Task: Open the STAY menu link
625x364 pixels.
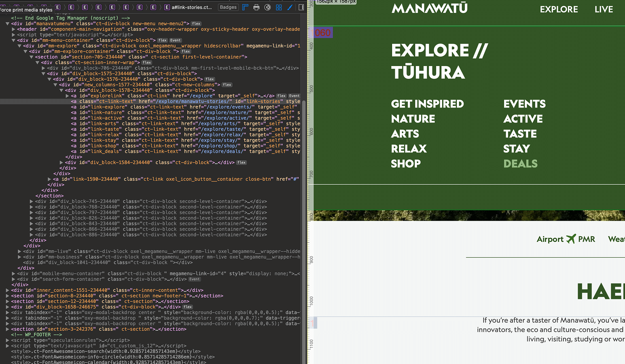Action: click(517, 149)
